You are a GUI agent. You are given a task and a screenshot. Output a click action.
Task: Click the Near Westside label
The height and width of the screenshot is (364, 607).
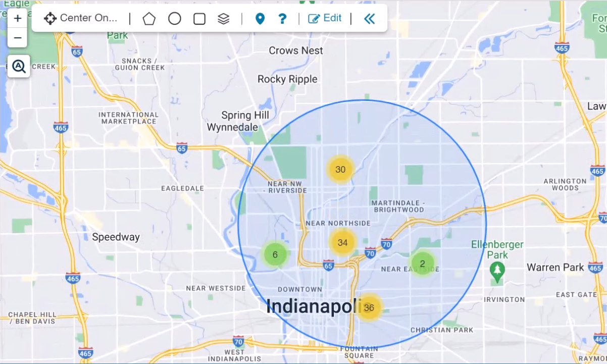point(216,288)
